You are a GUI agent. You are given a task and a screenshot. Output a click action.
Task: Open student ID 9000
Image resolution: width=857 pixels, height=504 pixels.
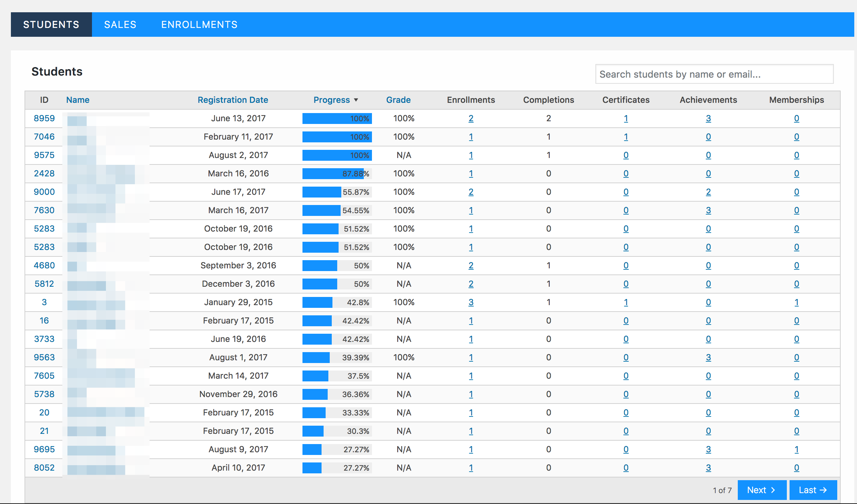[x=44, y=192]
